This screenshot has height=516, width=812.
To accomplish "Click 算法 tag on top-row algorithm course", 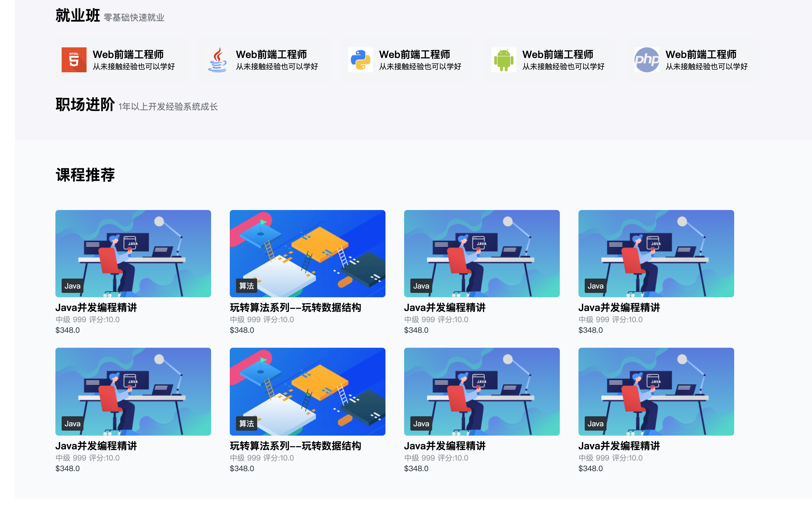I will (x=247, y=286).
